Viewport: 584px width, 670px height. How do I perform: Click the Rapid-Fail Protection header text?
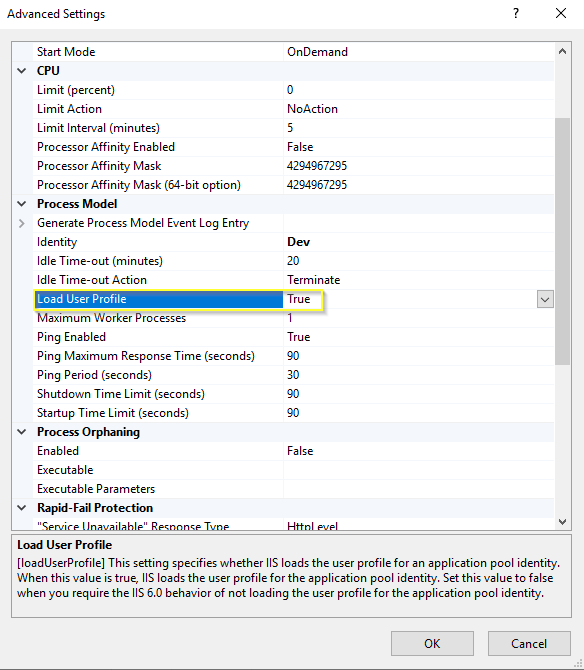(95, 508)
